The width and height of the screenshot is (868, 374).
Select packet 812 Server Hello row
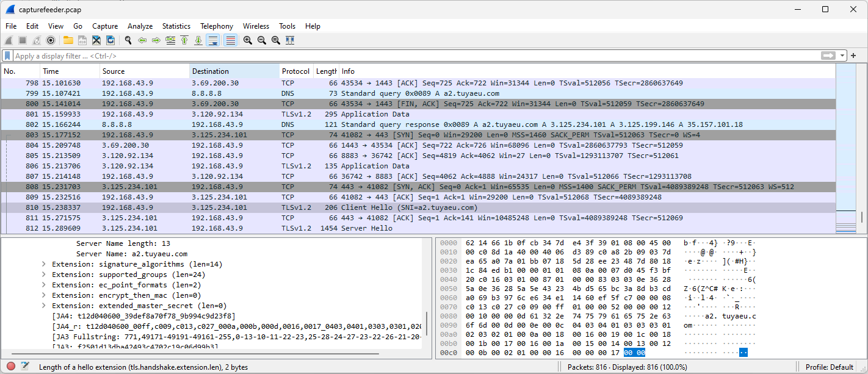pyautogui.click(x=418, y=228)
